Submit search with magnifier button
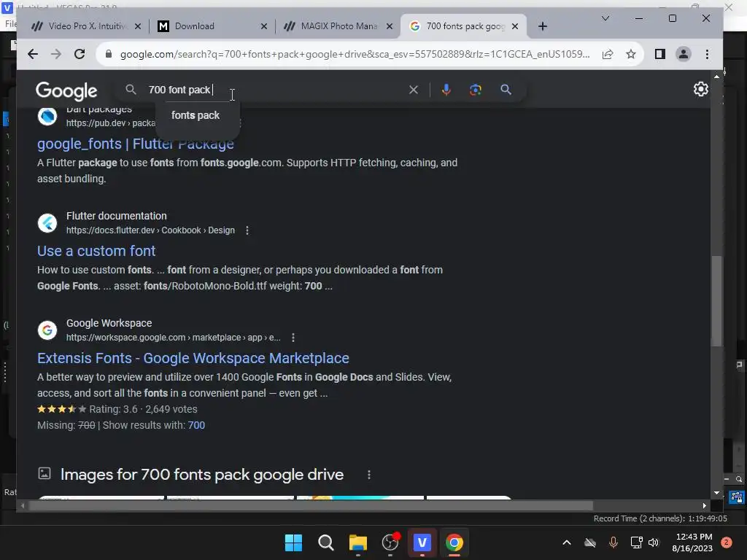Image resolution: width=747 pixels, height=560 pixels. pos(506,90)
